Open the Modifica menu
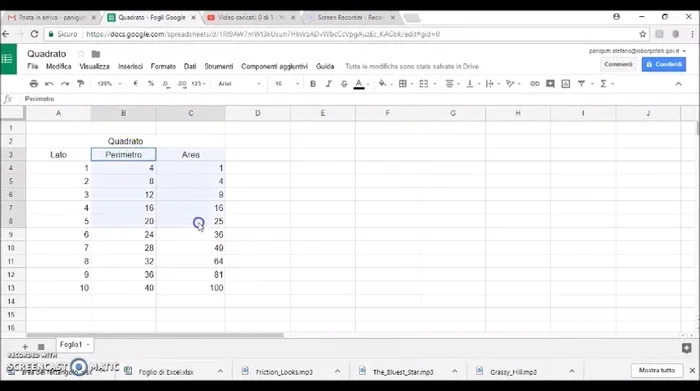 [58, 66]
